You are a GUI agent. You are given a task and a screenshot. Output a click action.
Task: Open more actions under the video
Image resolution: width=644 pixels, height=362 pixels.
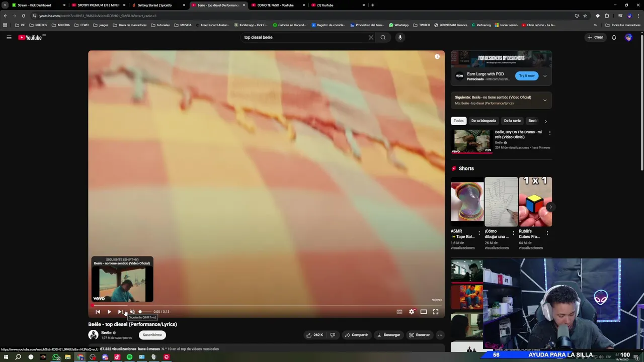(440, 335)
